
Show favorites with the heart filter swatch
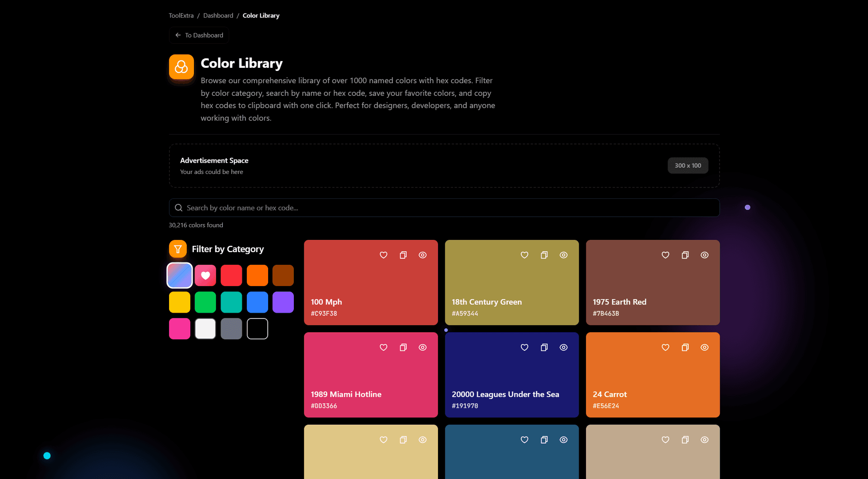(x=205, y=276)
